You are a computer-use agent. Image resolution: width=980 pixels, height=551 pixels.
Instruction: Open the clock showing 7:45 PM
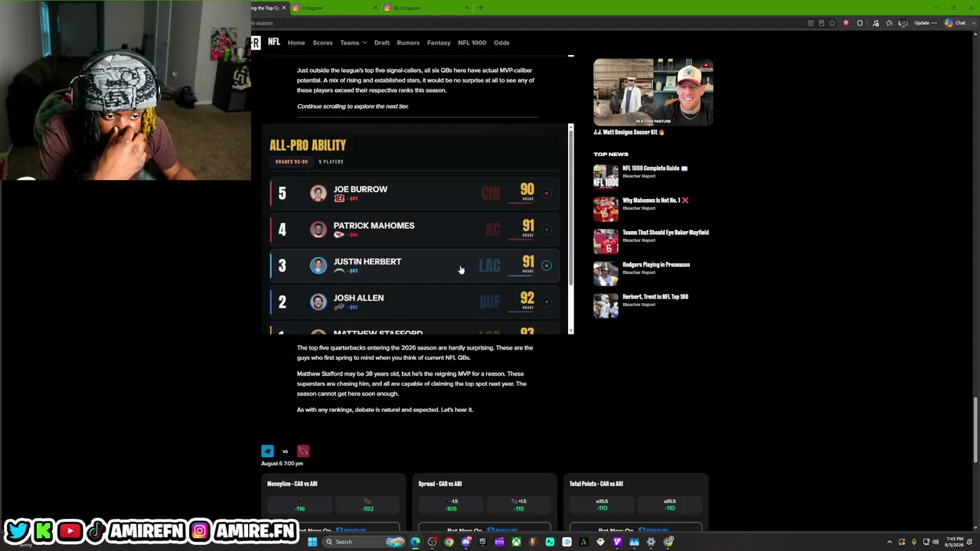(954, 542)
